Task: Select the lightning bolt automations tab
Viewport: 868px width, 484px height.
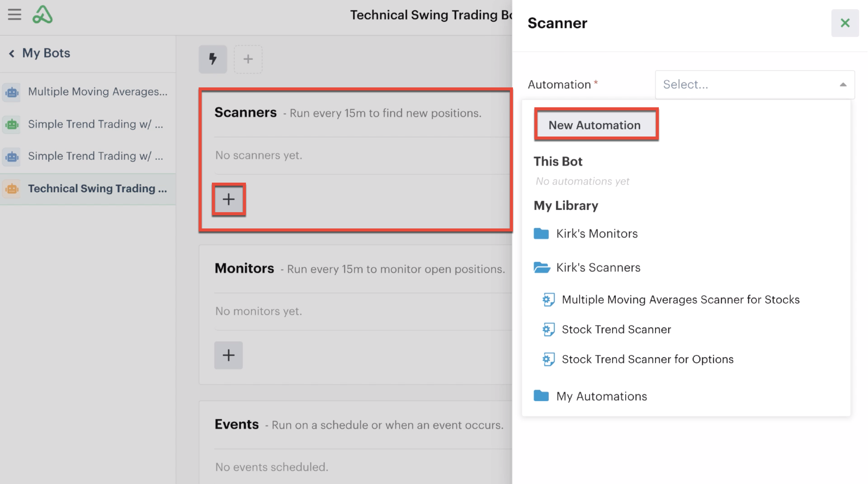Action: 213,59
